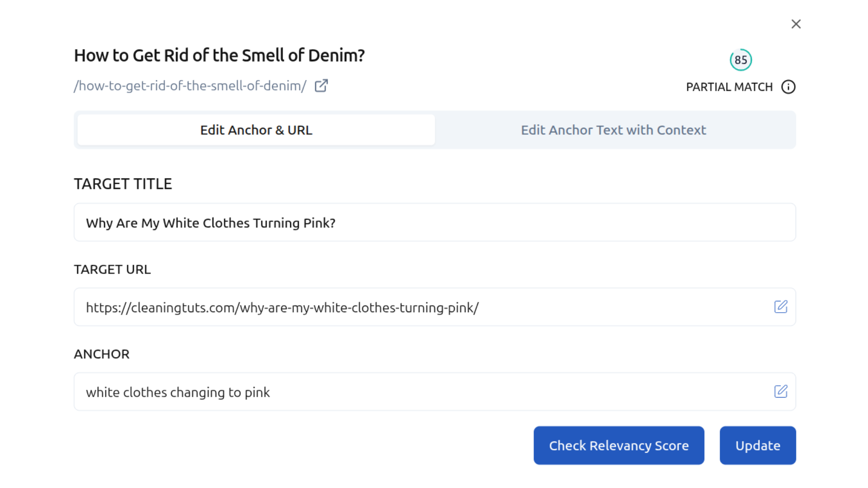Click the 85 relevancy score circle
Image resolution: width=868 pixels, height=488 pixels.
coord(741,60)
